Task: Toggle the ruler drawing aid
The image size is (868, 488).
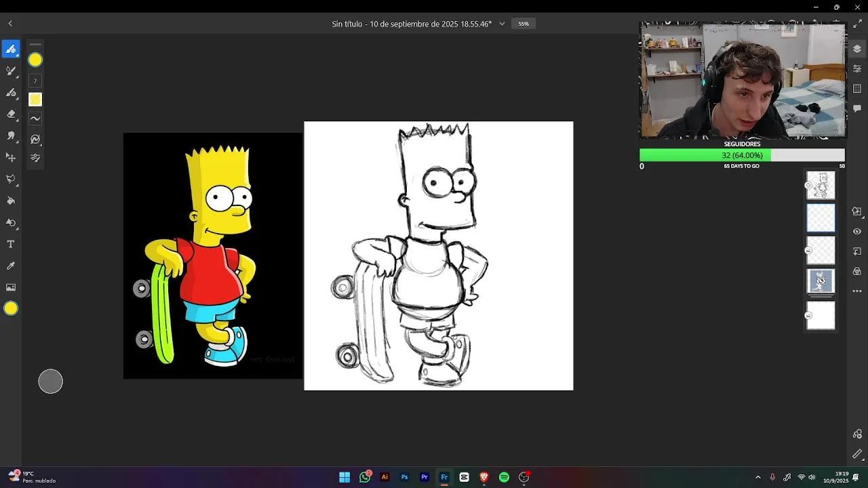Action: tap(857, 454)
